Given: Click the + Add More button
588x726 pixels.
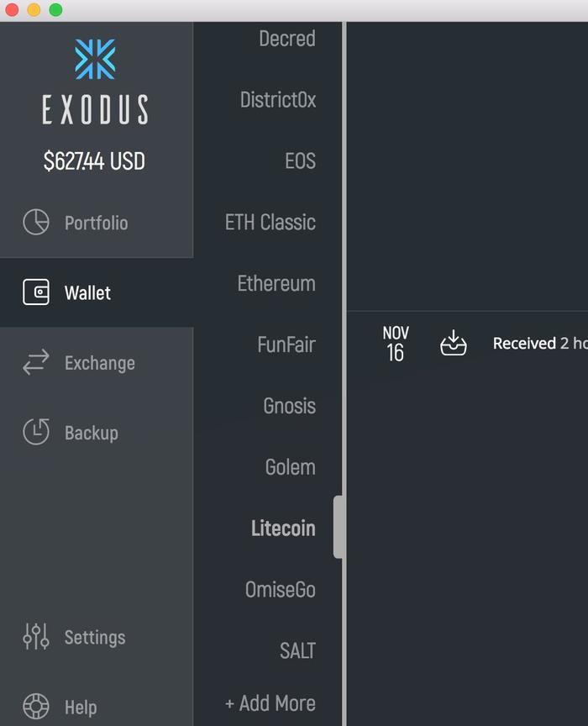Looking at the screenshot, I should pos(270,703).
